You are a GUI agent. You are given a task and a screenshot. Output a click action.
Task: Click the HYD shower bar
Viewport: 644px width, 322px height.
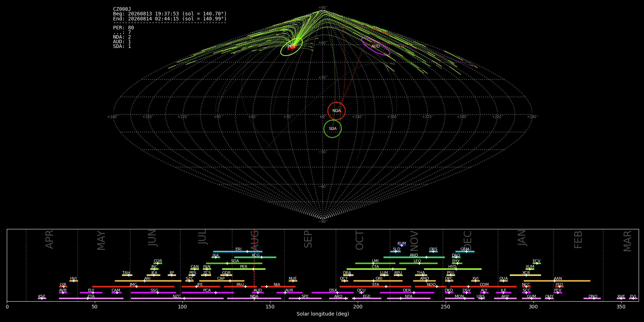pyautogui.click(x=453, y=269)
